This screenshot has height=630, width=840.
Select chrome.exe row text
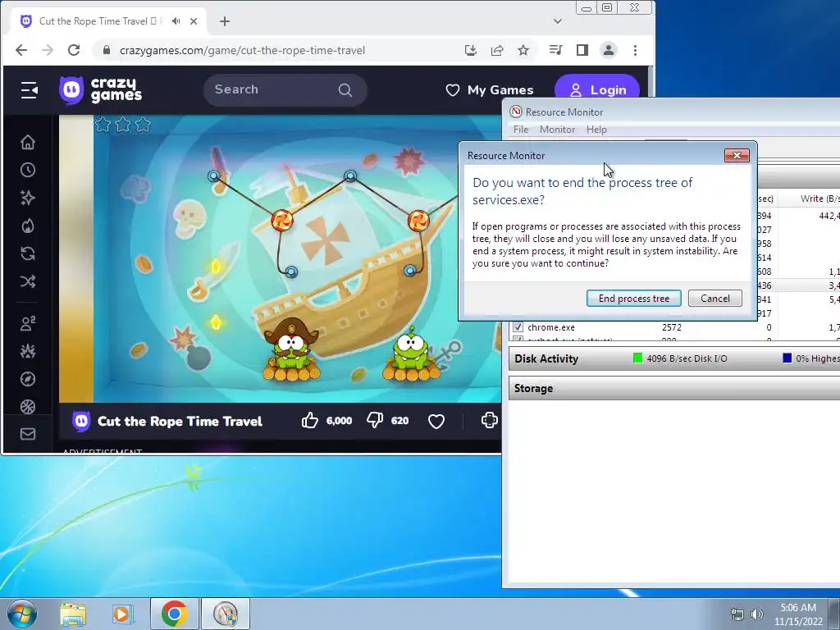coord(550,327)
